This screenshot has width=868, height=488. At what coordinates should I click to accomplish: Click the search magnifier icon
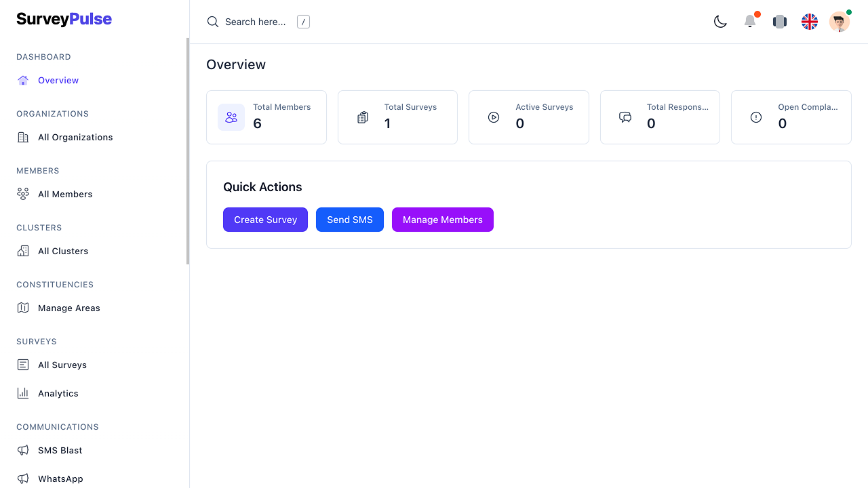click(x=213, y=22)
